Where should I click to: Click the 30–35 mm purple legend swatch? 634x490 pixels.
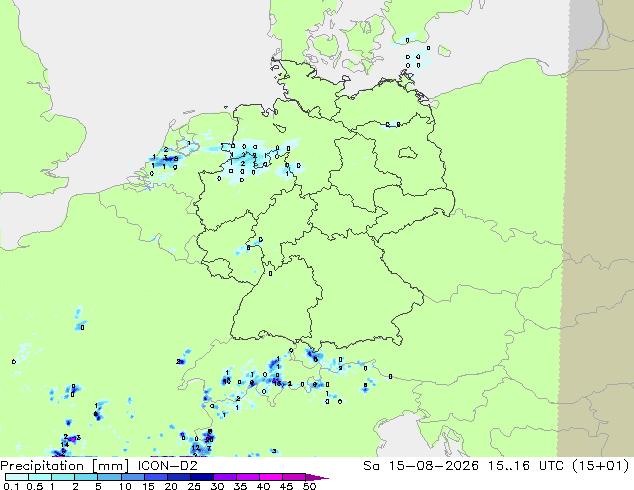point(224,477)
